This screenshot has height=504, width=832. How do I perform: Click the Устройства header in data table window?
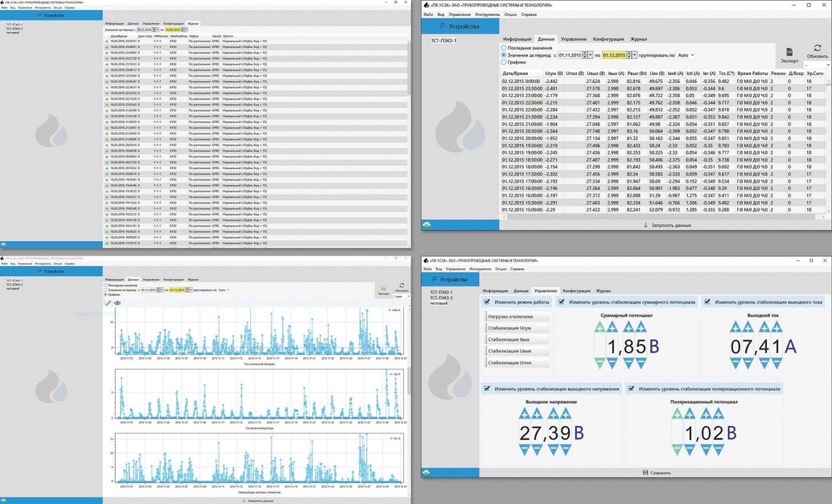pyautogui.click(x=459, y=26)
